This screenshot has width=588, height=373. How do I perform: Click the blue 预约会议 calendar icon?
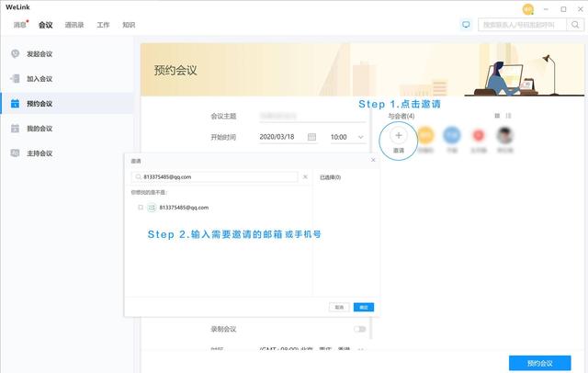tap(15, 104)
